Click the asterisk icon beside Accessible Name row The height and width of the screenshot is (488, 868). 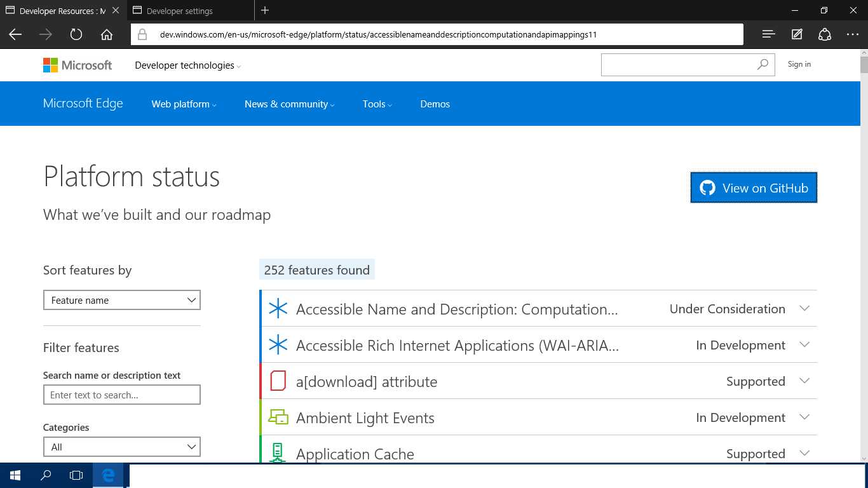click(x=278, y=309)
